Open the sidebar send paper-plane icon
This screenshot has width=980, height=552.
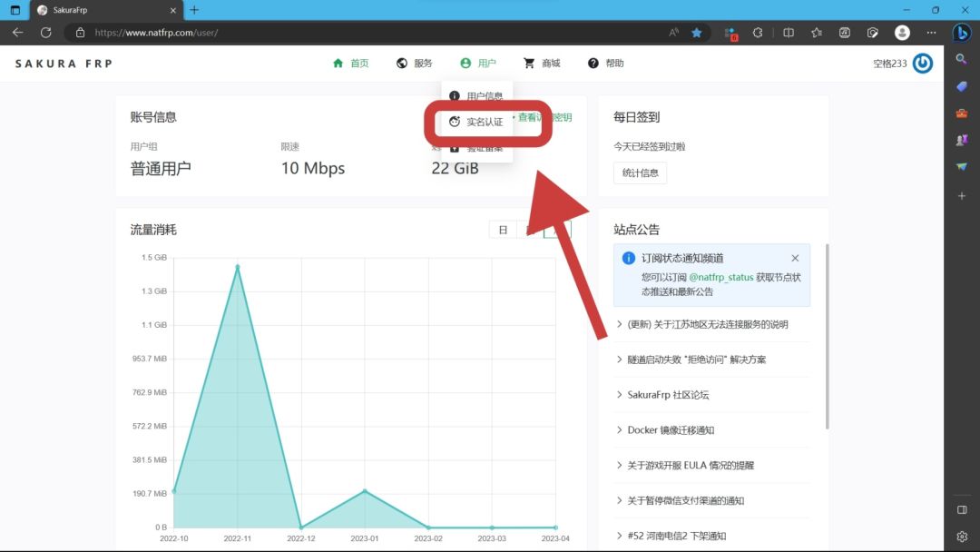pos(961,167)
